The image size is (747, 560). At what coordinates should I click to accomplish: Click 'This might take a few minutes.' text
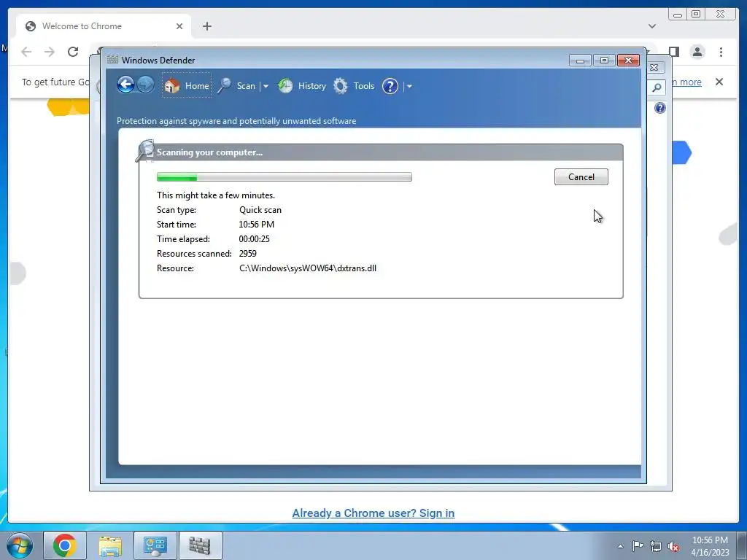click(x=216, y=195)
